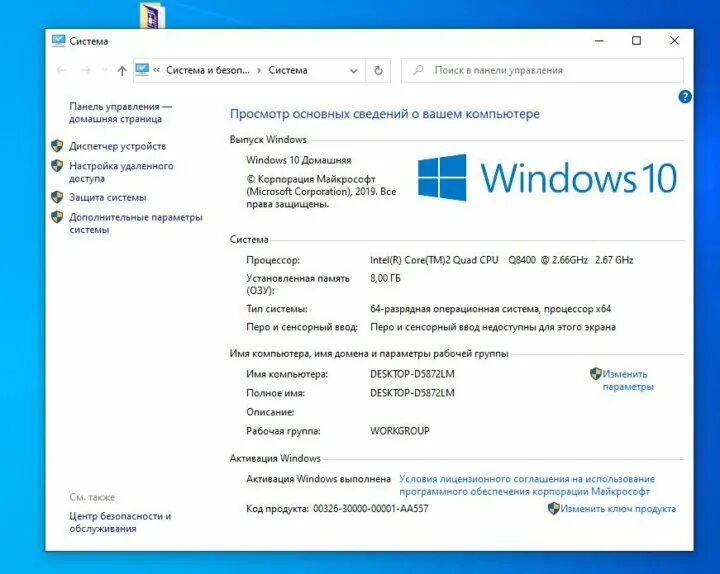Select desktop file icon above window
The width and height of the screenshot is (720, 574).
[x=152, y=15]
